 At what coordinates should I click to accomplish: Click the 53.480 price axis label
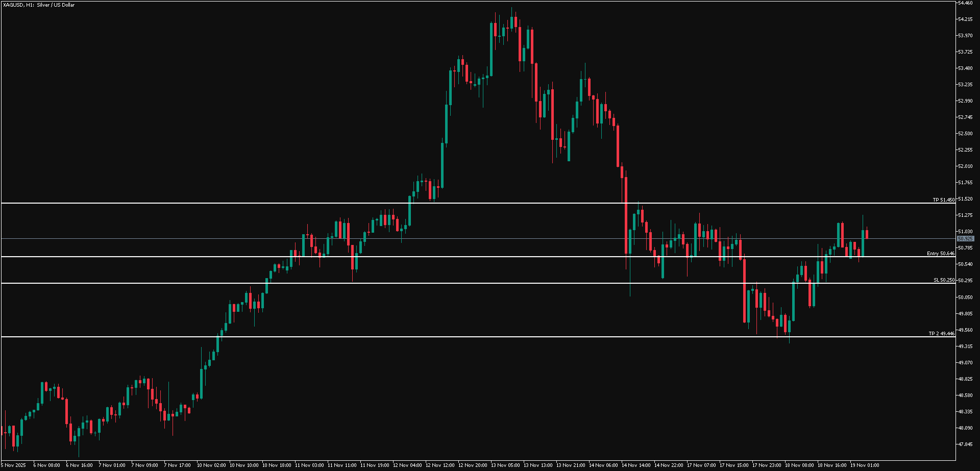coord(965,68)
